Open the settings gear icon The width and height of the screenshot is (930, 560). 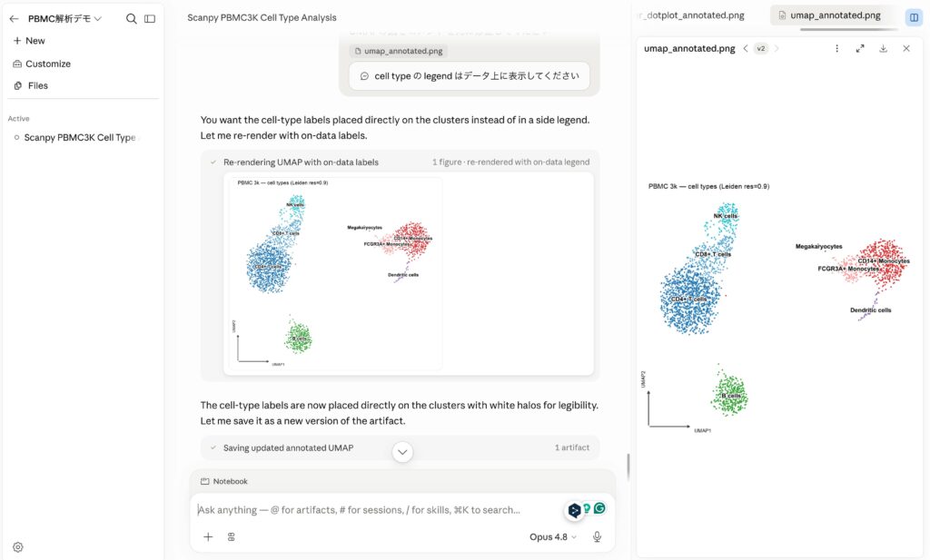point(18,547)
